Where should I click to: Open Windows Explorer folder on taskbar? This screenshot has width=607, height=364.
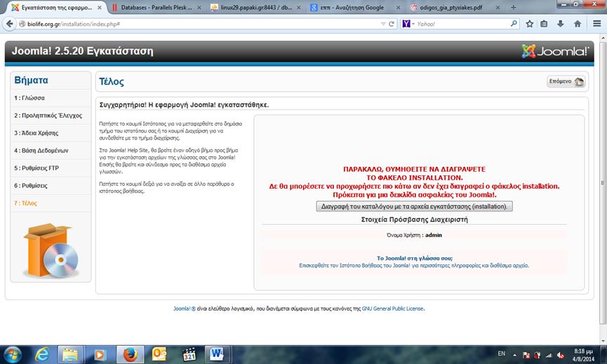point(70,354)
